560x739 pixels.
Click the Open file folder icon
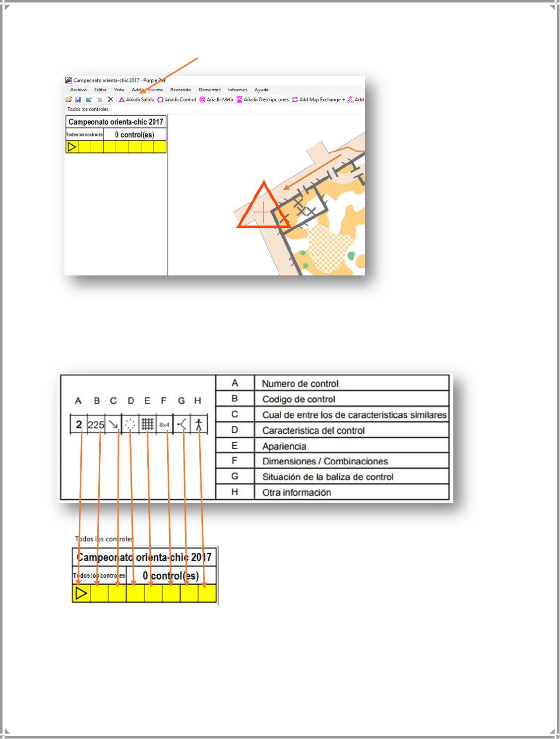(x=69, y=100)
